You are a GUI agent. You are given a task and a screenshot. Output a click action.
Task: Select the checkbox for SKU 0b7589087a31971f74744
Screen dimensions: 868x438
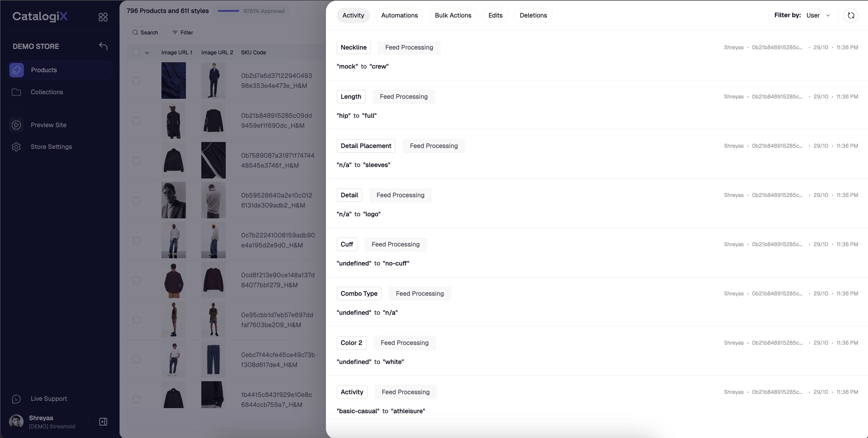click(136, 160)
